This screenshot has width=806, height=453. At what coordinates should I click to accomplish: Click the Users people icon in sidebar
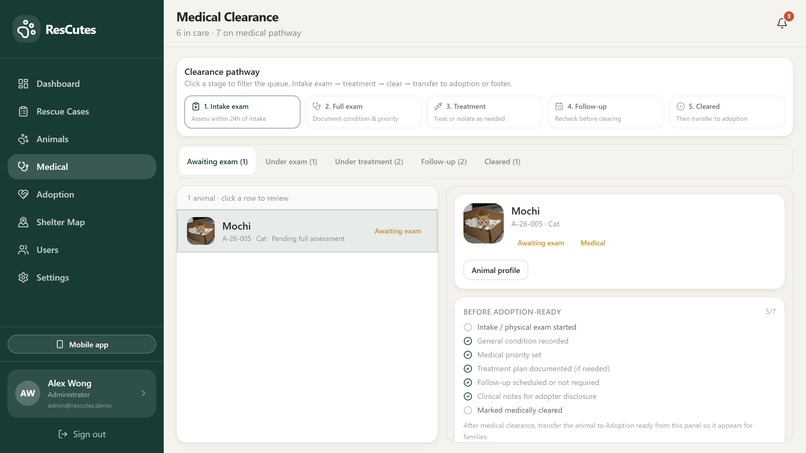[x=23, y=250]
